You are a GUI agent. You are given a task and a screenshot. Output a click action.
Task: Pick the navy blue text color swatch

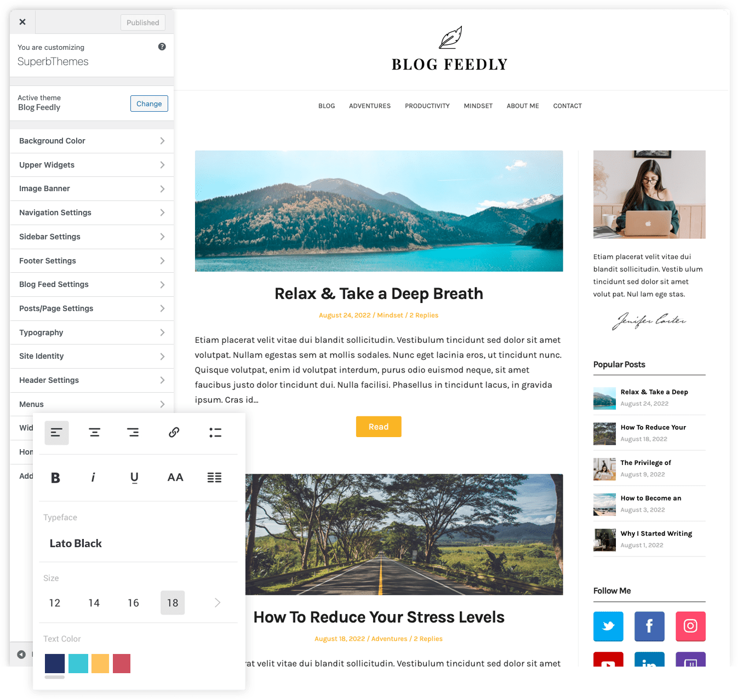[x=55, y=663]
